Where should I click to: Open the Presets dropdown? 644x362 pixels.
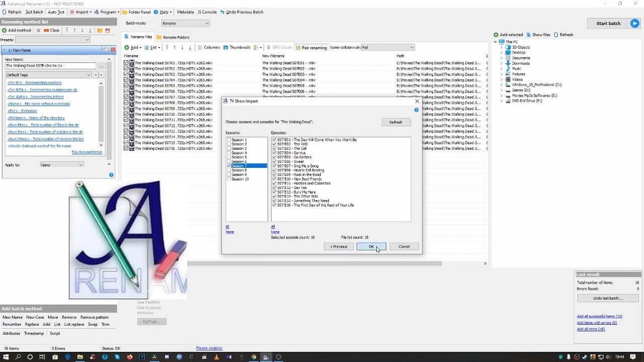click(52, 40)
